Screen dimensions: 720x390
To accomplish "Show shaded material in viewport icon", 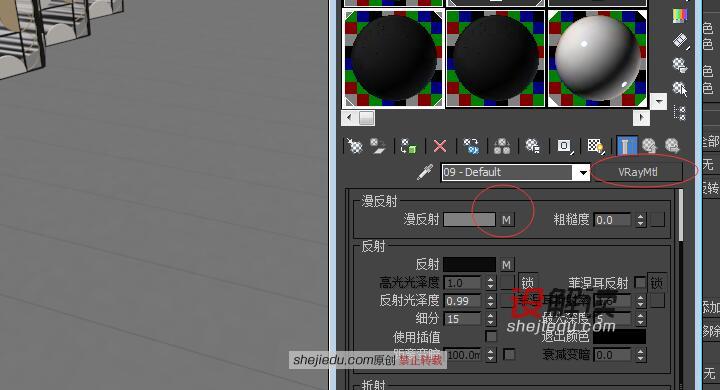I will click(596, 146).
